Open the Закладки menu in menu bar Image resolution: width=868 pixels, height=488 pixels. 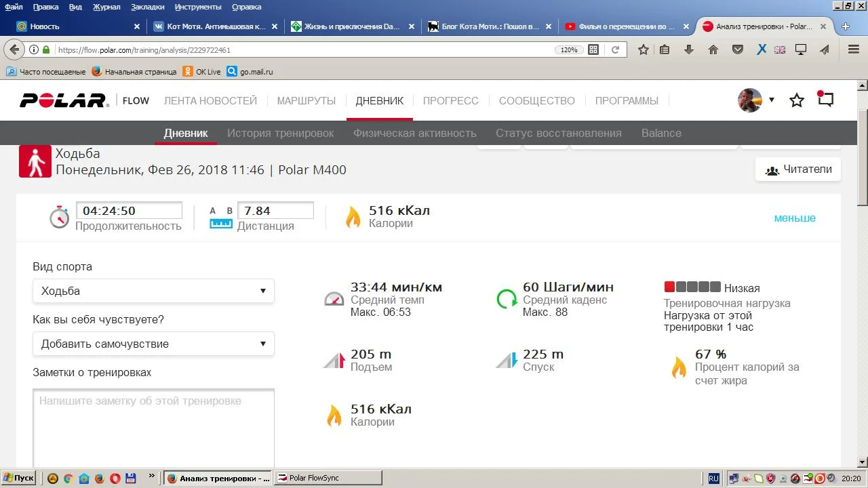[148, 7]
